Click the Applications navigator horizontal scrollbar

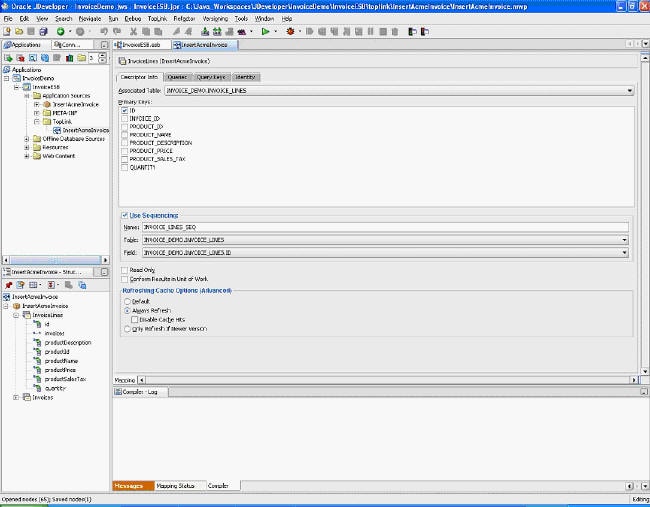tap(56, 260)
